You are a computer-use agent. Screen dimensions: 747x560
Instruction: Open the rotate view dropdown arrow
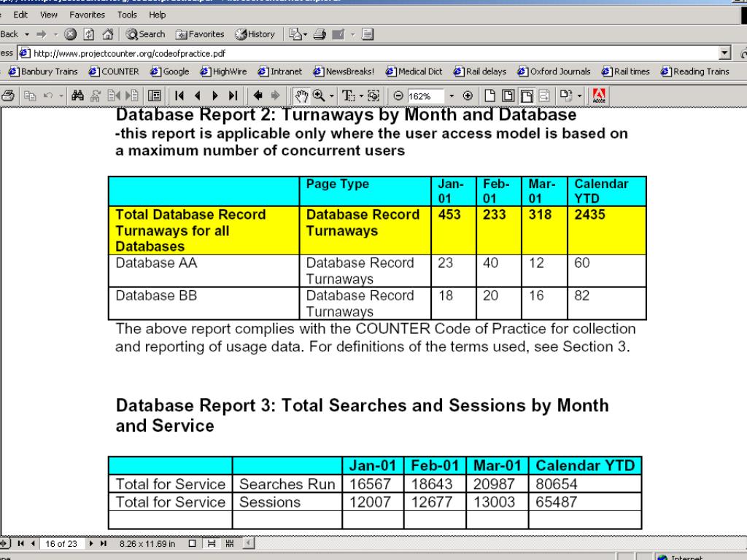pos(579,96)
